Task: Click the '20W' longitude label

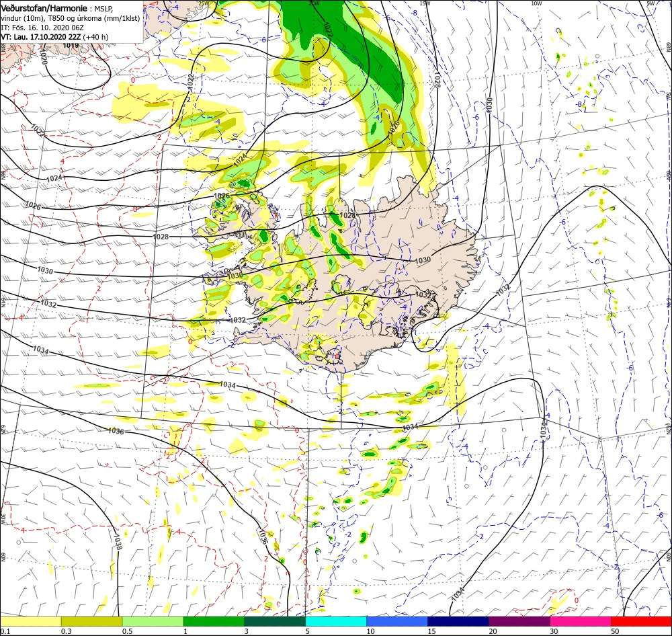Action: pyautogui.click(x=314, y=3)
